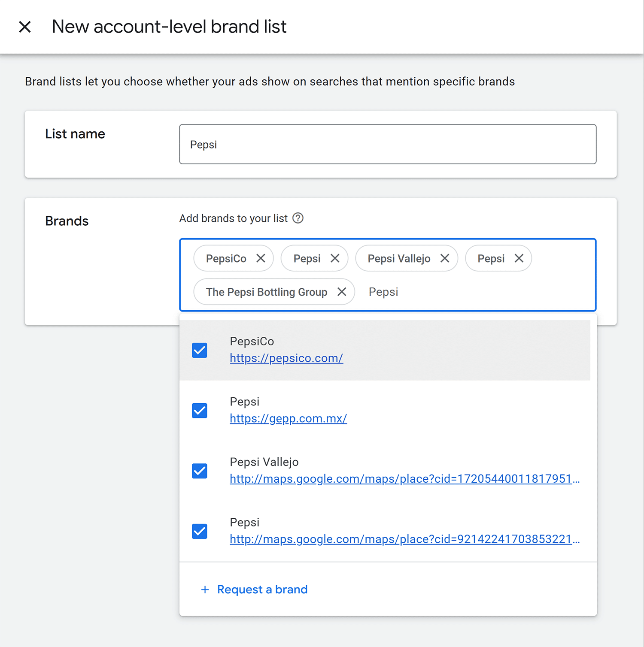
Task: Click the Brands section heading
Action: point(67,221)
